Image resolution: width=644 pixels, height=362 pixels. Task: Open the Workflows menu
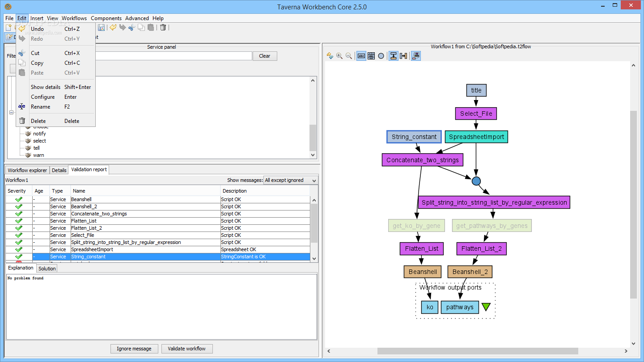(x=74, y=18)
